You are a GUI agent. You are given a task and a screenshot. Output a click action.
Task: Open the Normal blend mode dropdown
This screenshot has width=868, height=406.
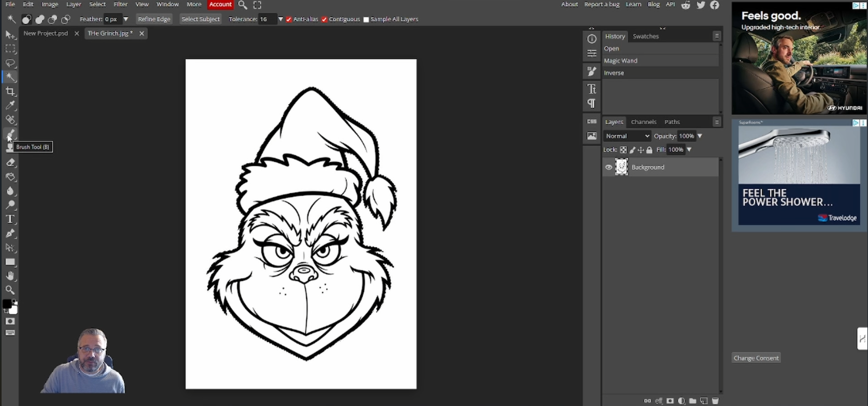[x=627, y=136]
